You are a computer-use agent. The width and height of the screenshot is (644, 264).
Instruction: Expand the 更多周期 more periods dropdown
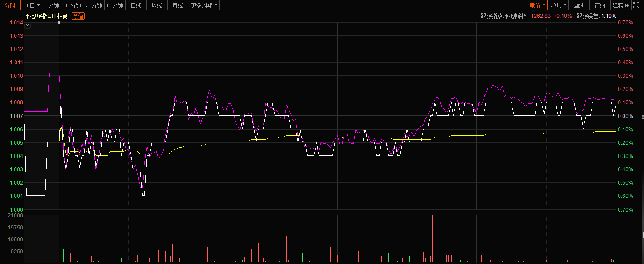[204, 5]
